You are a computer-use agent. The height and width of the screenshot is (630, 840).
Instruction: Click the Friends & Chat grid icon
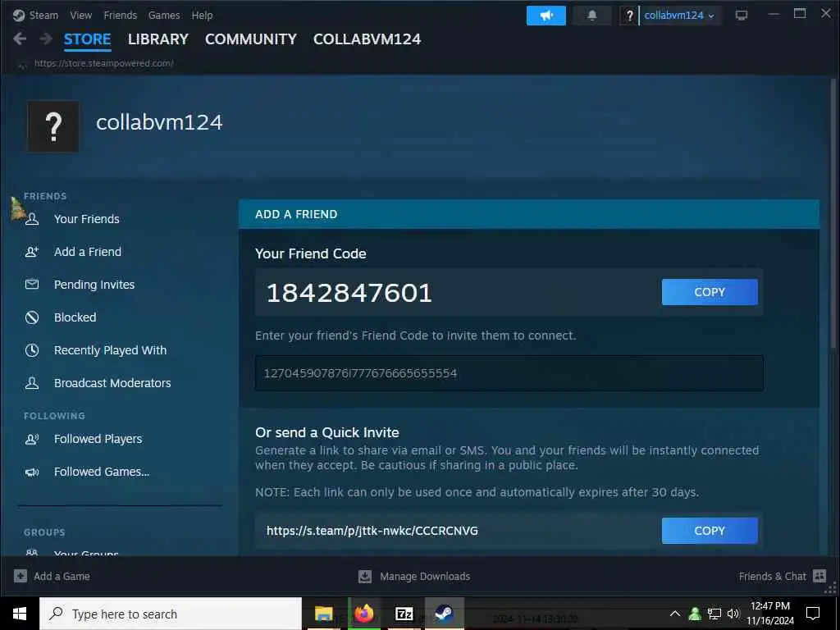tap(819, 576)
